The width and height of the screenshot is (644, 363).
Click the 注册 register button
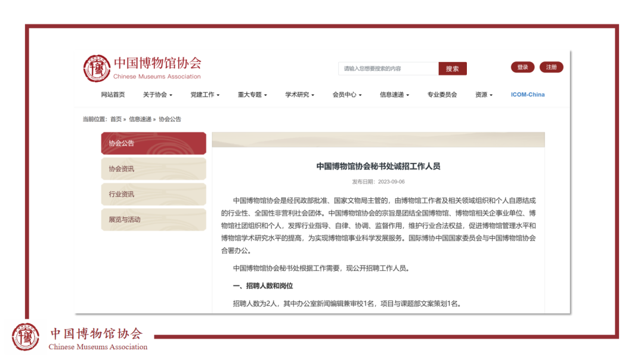click(551, 67)
